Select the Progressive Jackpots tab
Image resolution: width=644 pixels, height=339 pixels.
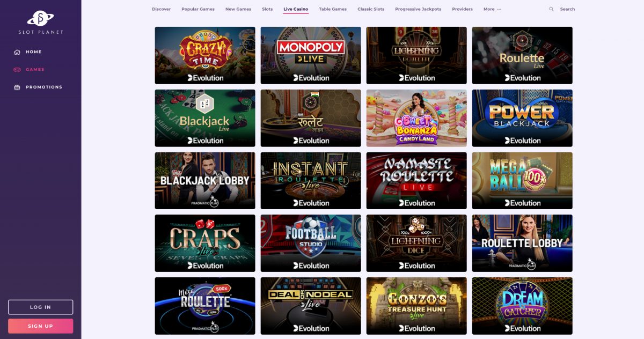pos(418,9)
